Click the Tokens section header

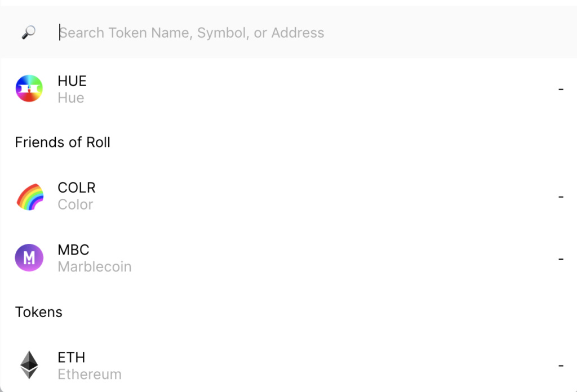click(x=38, y=312)
